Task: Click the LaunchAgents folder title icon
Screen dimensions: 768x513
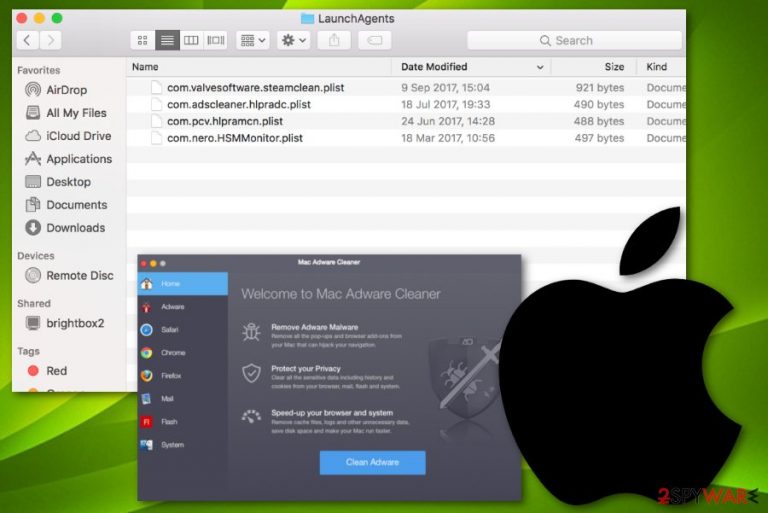Action: click(307, 19)
